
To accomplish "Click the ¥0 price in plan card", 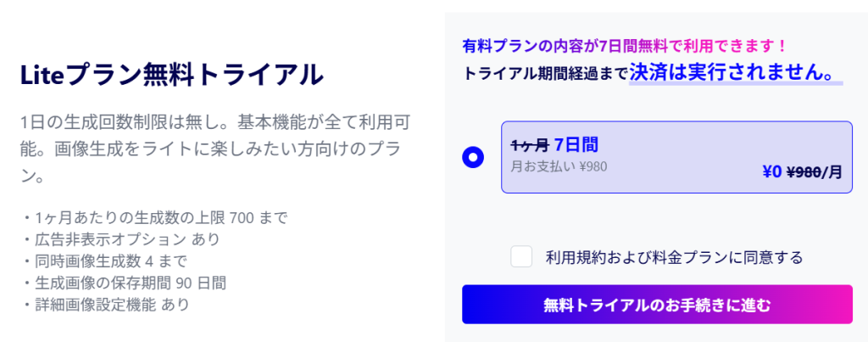I will [772, 172].
